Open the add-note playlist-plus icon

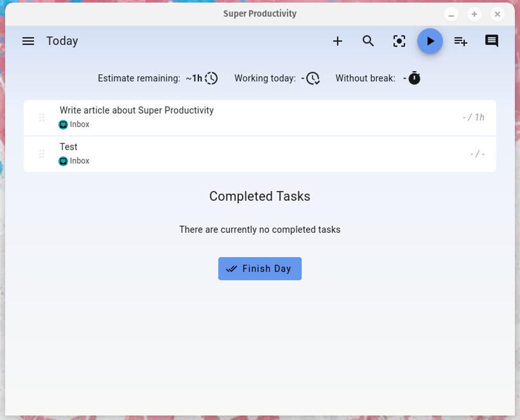coord(461,42)
